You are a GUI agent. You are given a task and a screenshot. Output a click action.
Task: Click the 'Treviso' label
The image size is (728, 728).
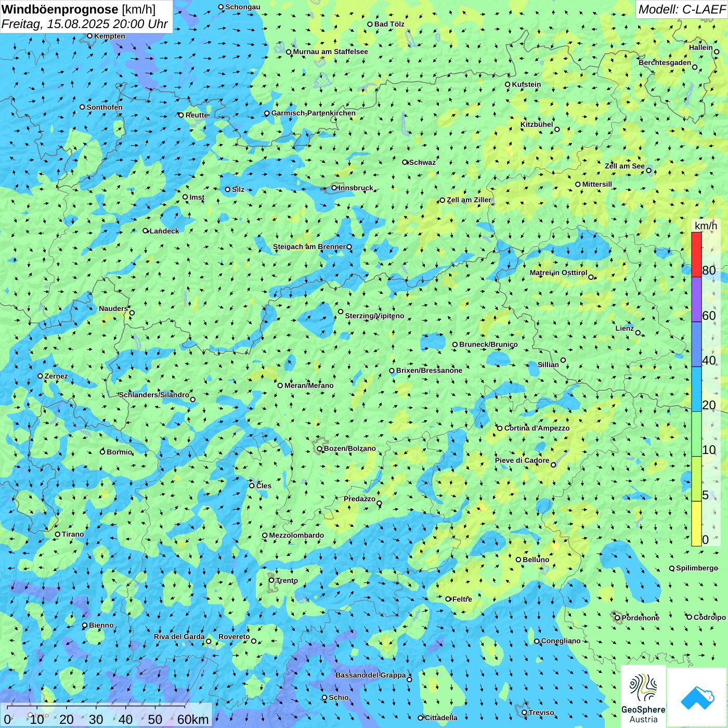click(x=541, y=712)
